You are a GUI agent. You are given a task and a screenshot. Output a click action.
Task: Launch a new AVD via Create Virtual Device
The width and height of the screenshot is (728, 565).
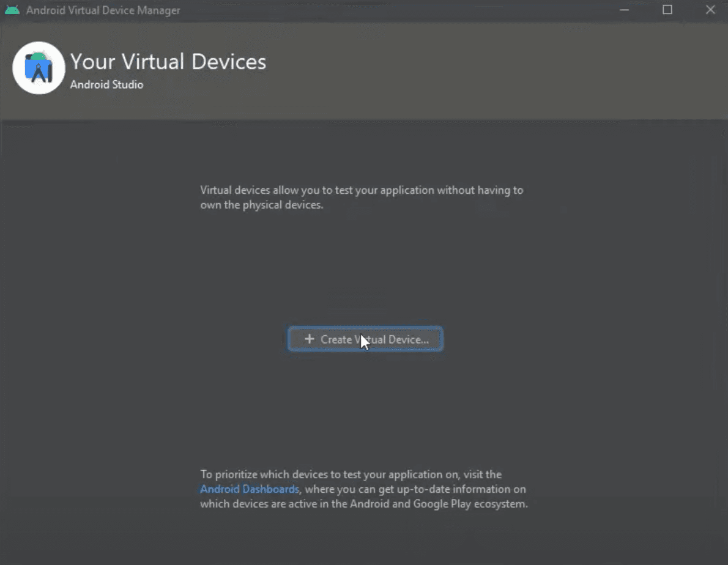[x=365, y=339]
